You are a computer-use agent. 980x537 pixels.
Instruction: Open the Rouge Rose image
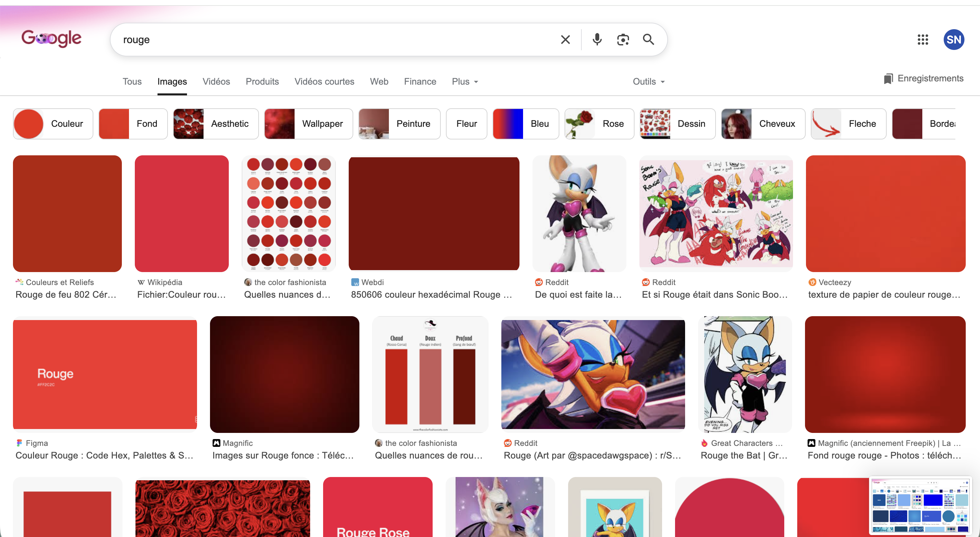click(x=378, y=507)
